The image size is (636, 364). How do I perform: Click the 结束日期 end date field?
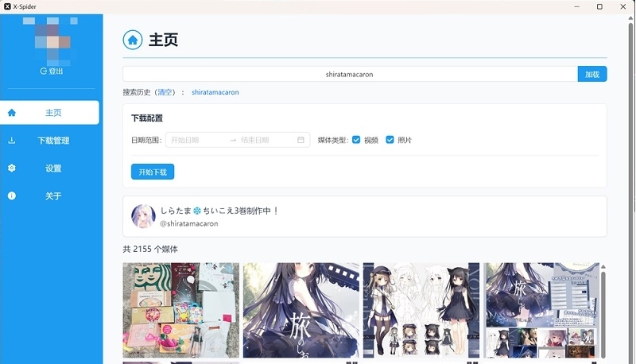point(266,140)
